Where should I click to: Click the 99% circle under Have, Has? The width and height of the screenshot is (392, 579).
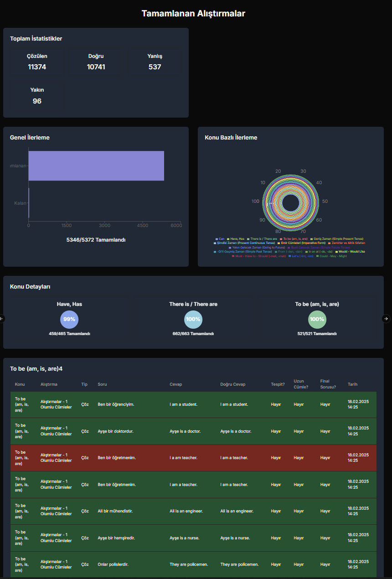coord(69,319)
